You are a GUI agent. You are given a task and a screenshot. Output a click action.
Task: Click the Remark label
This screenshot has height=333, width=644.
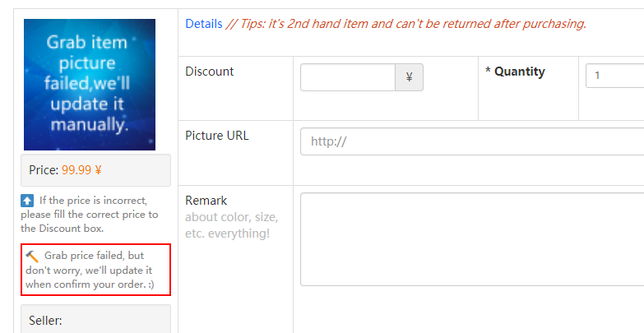[x=206, y=201]
